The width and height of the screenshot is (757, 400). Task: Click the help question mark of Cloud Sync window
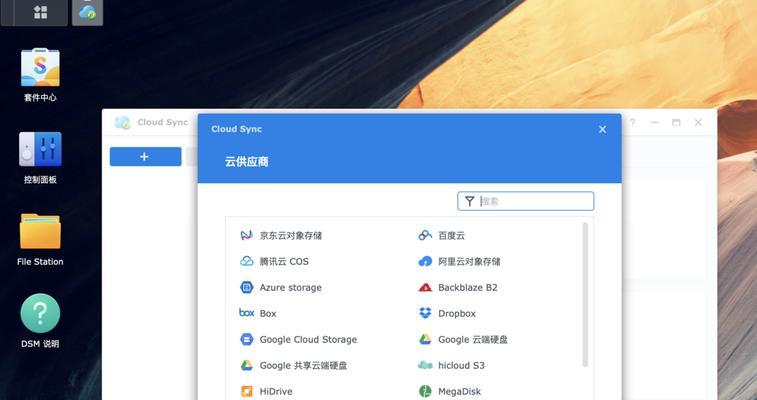632,123
